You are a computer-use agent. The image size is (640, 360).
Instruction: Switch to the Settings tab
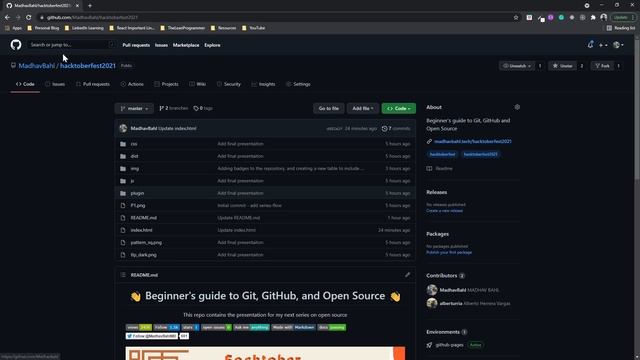tap(298, 84)
